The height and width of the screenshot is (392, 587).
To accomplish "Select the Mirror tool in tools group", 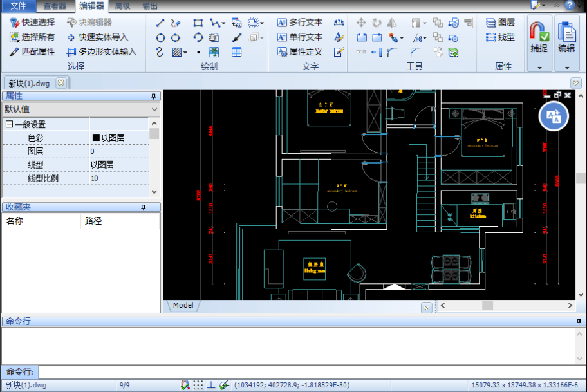I will [x=392, y=23].
